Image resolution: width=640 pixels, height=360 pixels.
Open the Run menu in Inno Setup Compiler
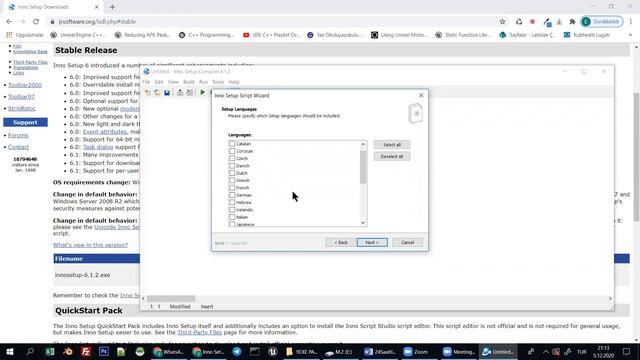point(203,82)
